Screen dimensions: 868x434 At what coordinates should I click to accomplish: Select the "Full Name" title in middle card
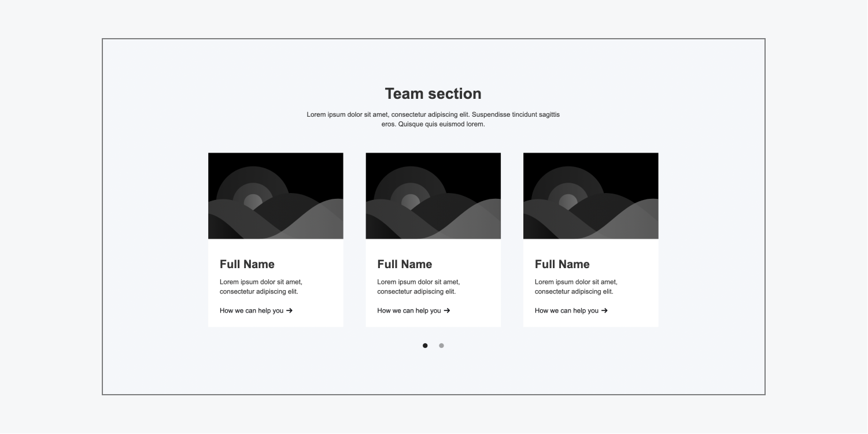[404, 264]
